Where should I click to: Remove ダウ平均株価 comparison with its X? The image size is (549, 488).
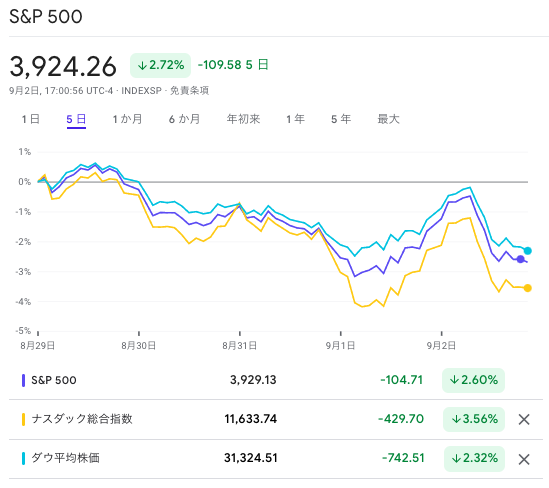pyautogui.click(x=524, y=459)
